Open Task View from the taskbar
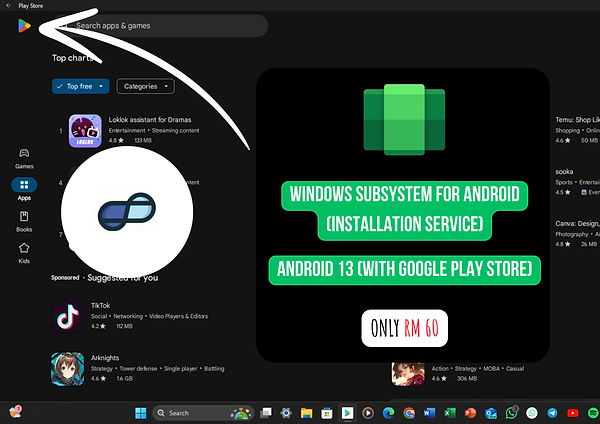Viewport: 600px width, 424px height. point(266,413)
